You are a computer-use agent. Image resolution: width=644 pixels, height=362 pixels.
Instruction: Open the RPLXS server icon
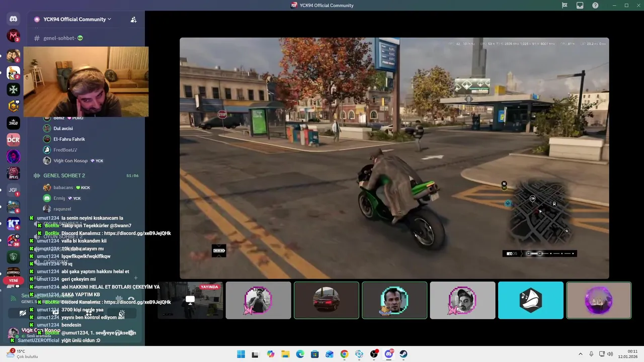(x=14, y=173)
